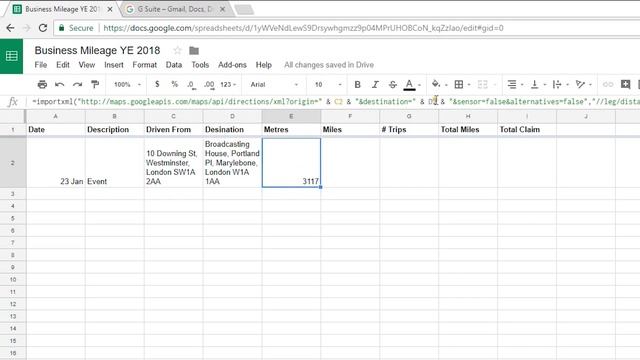Open the Edit menu
This screenshot has width=640, height=360.
click(63, 65)
